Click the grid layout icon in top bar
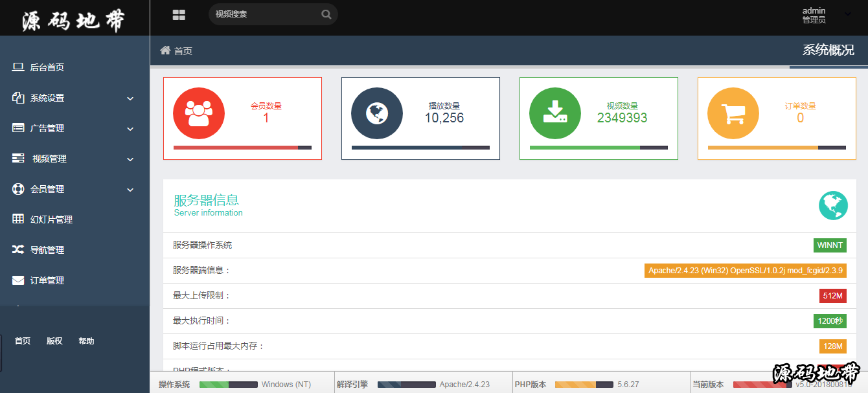Image resolution: width=868 pixels, height=393 pixels. click(x=179, y=15)
